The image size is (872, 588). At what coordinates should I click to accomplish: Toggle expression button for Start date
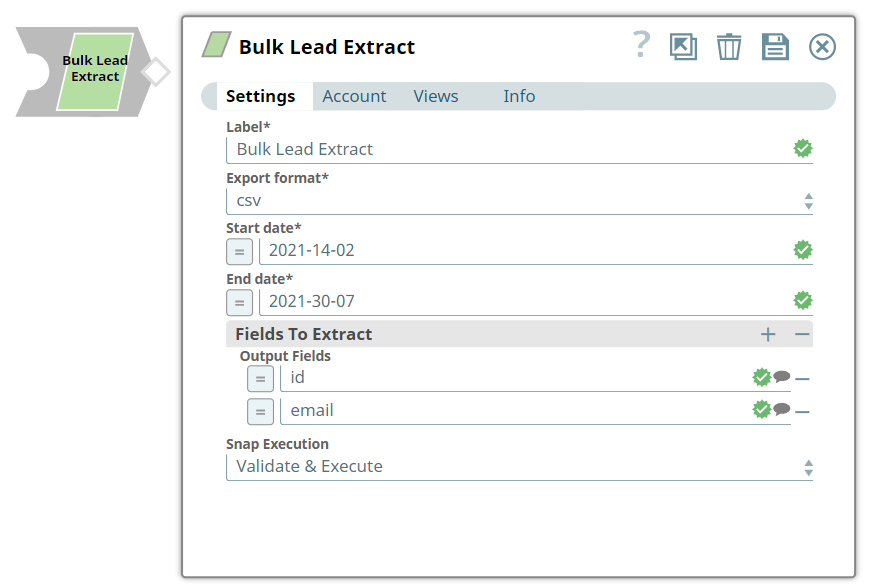(x=240, y=251)
